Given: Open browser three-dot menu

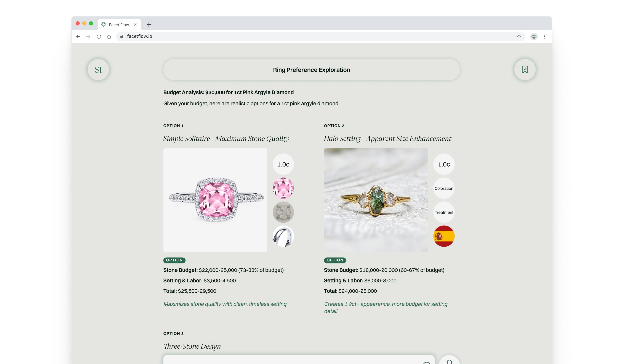Looking at the screenshot, I should pos(544,37).
